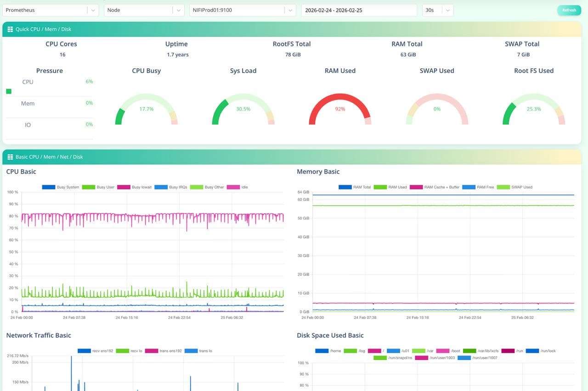Expand the Node job dropdown

click(144, 10)
